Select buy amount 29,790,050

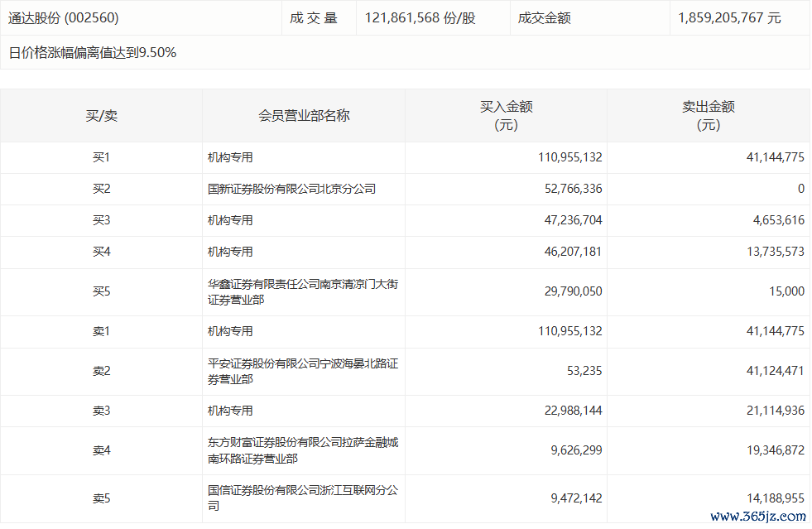[x=574, y=291]
